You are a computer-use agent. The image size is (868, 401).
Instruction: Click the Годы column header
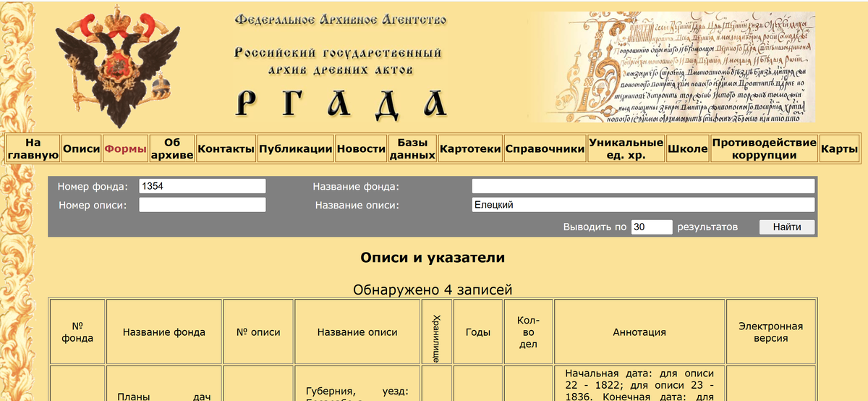pos(478,332)
